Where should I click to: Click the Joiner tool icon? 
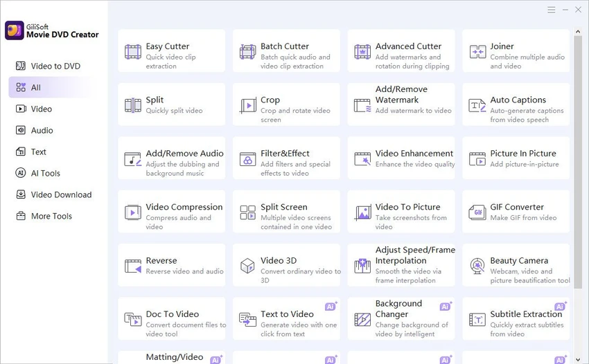(477, 52)
